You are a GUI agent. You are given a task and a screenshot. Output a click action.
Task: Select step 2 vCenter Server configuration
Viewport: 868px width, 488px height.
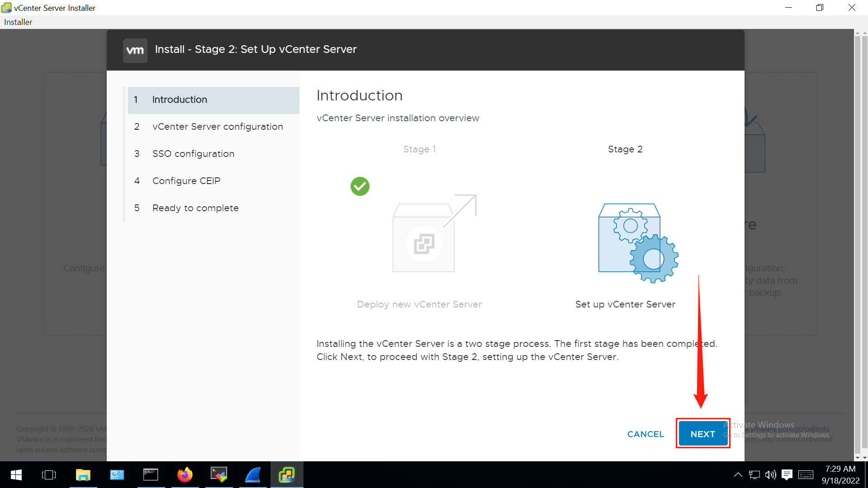pos(213,127)
